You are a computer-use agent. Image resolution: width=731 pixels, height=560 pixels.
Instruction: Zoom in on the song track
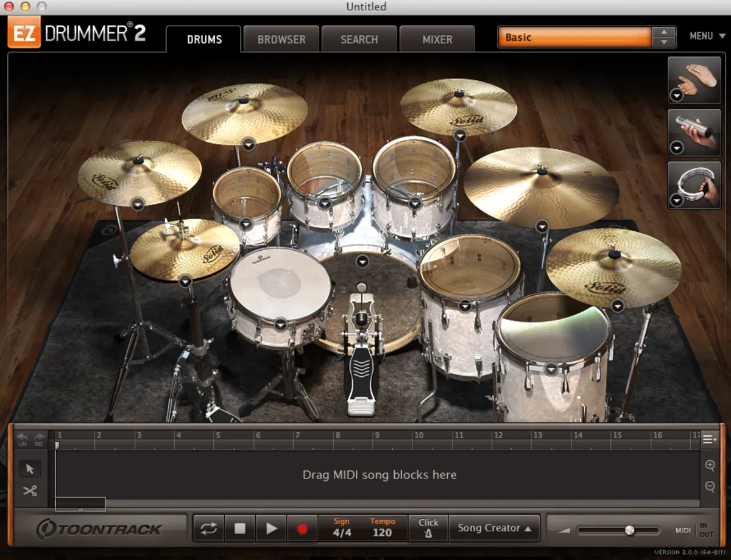click(710, 466)
